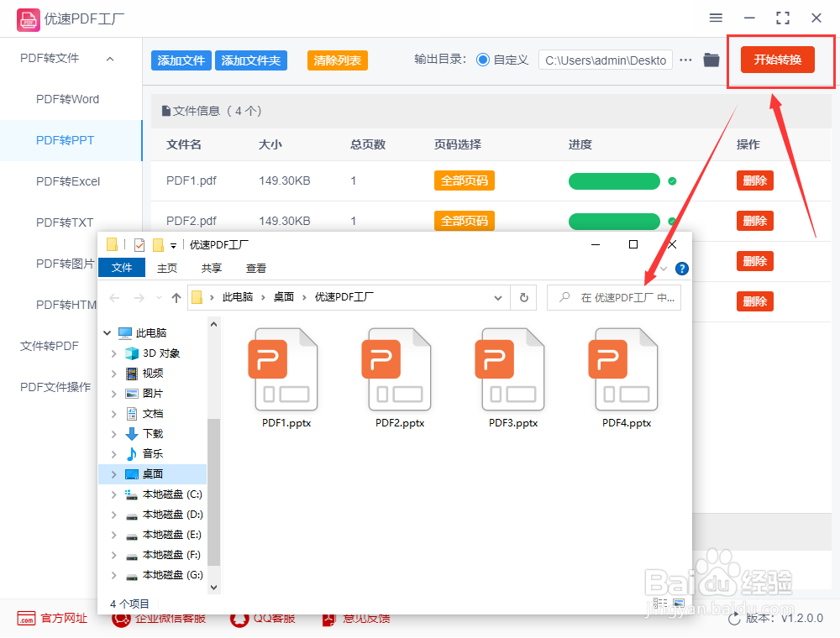Click the output directory path field

[x=606, y=60]
